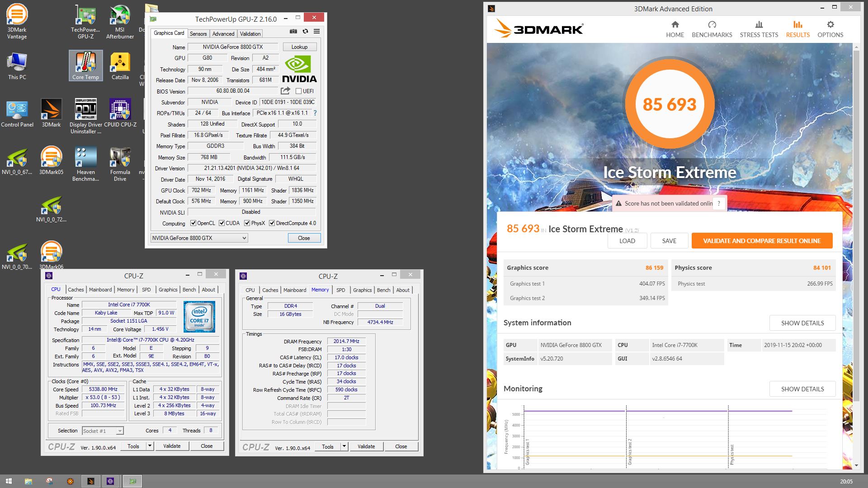This screenshot has width=868, height=488.
Task: Expand Tools dropdown arrow in Memory CPU-Z
Action: coord(344,446)
